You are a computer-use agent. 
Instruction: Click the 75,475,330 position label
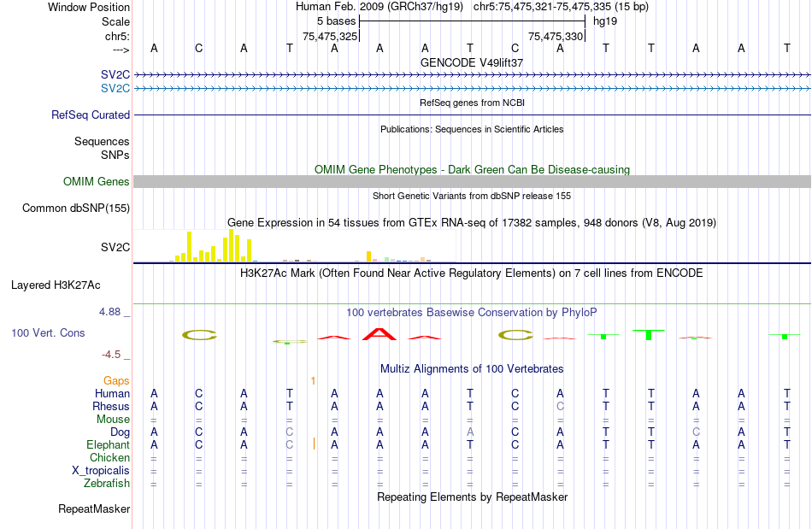(556, 36)
